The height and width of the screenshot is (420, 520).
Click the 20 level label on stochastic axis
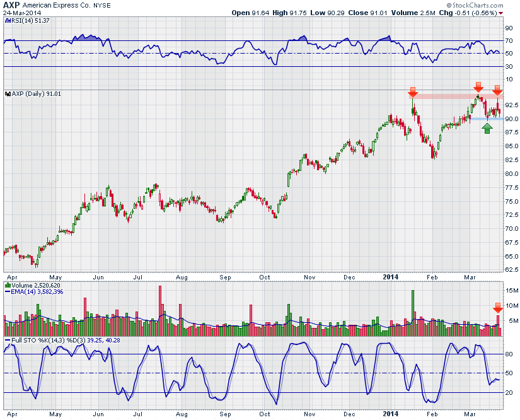coord(509,392)
